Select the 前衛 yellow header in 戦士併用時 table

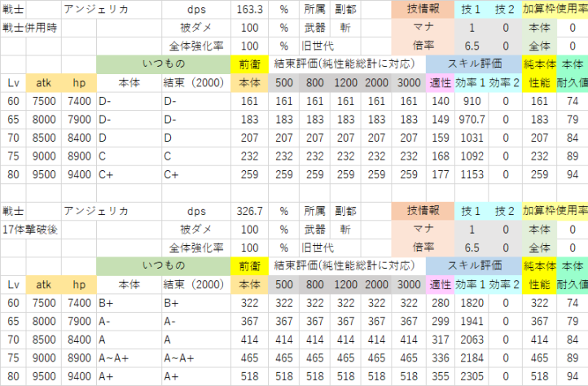coord(250,64)
